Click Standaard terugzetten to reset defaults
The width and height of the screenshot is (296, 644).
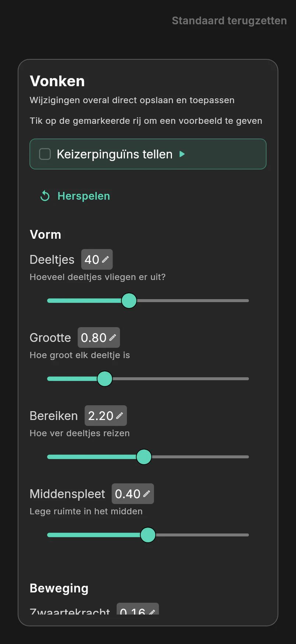pyautogui.click(x=229, y=21)
